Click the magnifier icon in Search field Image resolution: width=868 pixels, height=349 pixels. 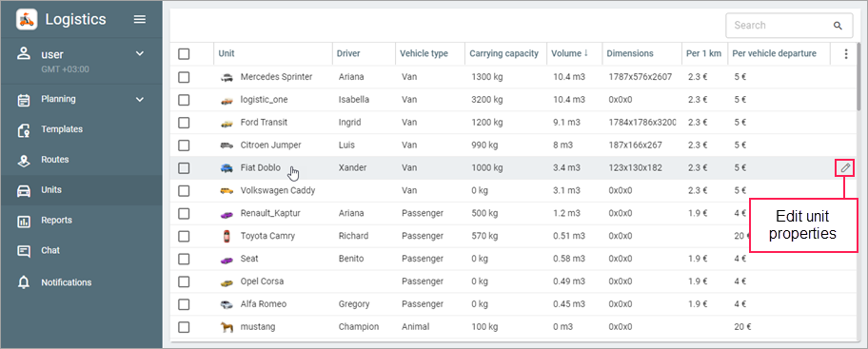(x=838, y=26)
